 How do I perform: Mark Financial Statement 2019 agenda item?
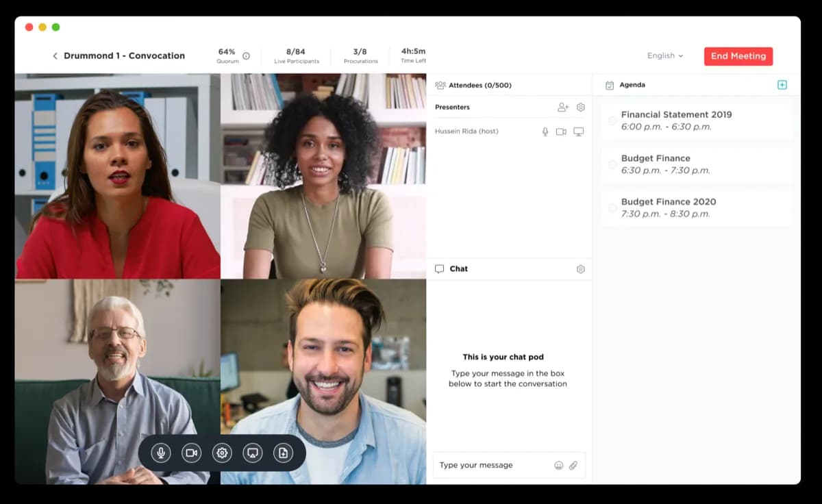[612, 121]
